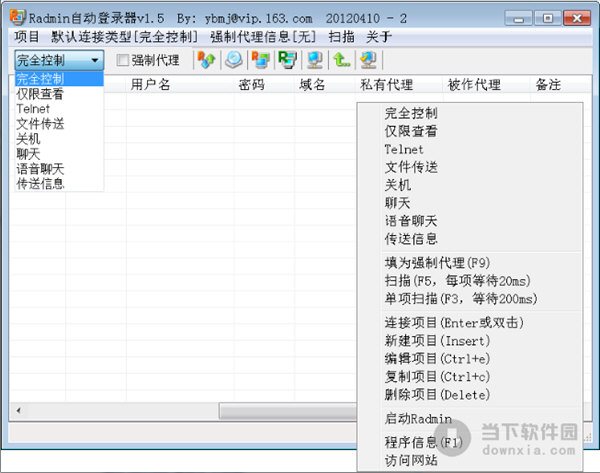Choose 访问网站 in context menu
This screenshot has width=600, height=473.
coord(470,460)
